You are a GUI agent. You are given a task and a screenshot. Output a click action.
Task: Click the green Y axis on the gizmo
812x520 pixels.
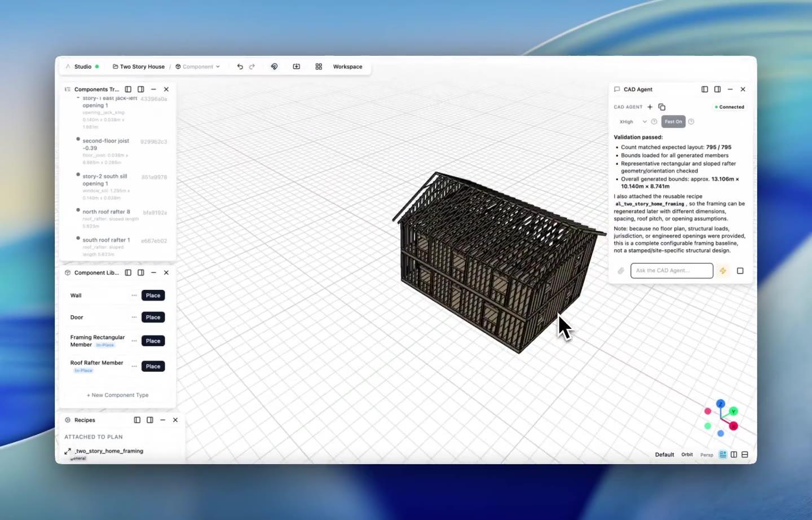pyautogui.click(x=733, y=412)
